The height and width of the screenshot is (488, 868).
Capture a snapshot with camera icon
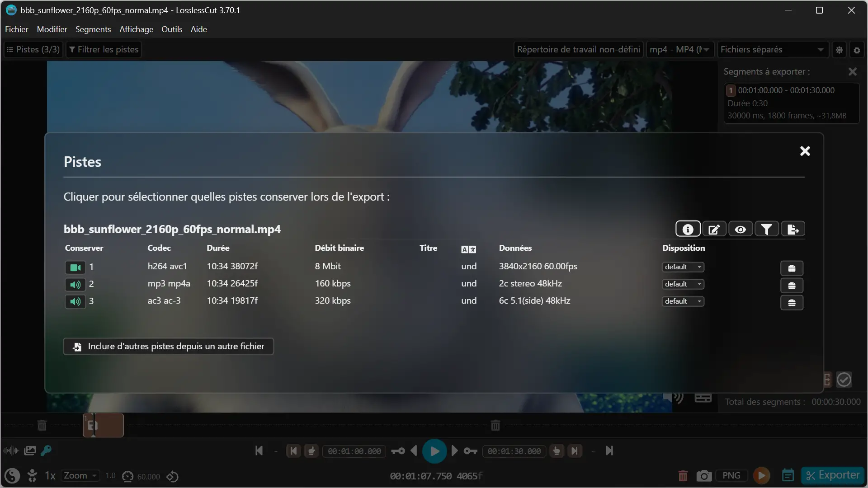tap(704, 476)
